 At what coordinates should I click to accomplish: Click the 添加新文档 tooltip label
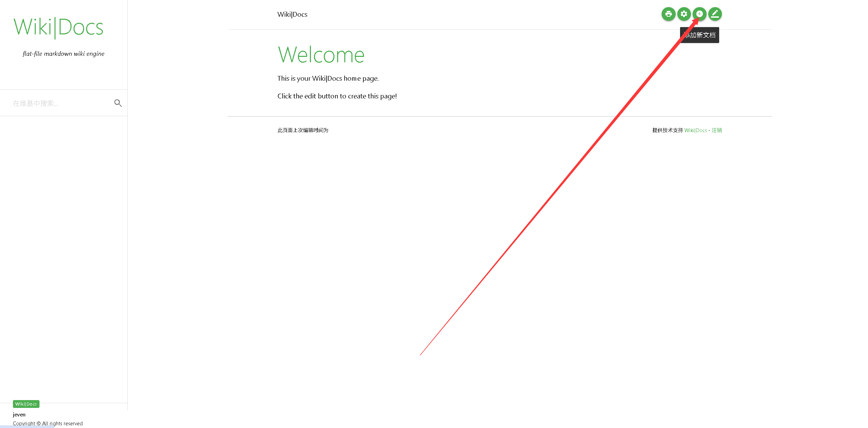pos(701,35)
